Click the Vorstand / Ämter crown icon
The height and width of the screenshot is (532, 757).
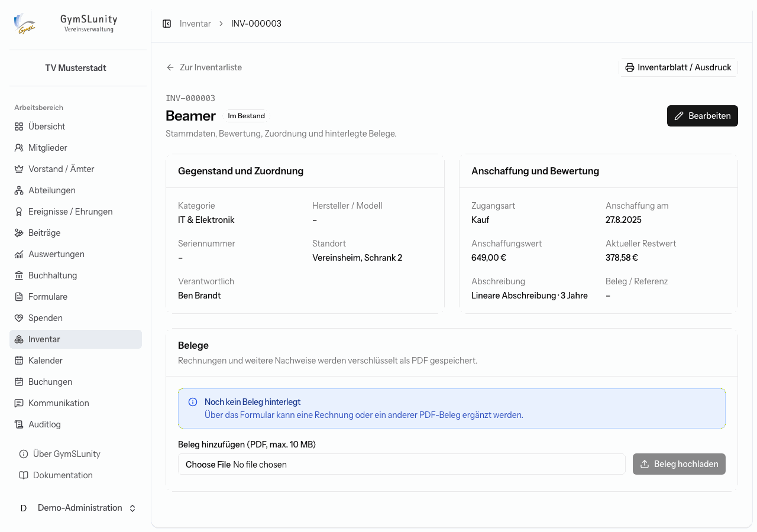tap(19, 169)
